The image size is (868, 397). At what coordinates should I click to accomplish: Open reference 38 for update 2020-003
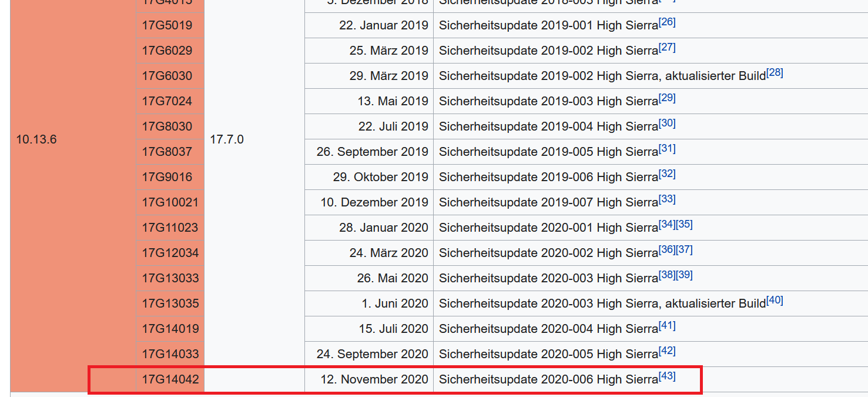(667, 275)
